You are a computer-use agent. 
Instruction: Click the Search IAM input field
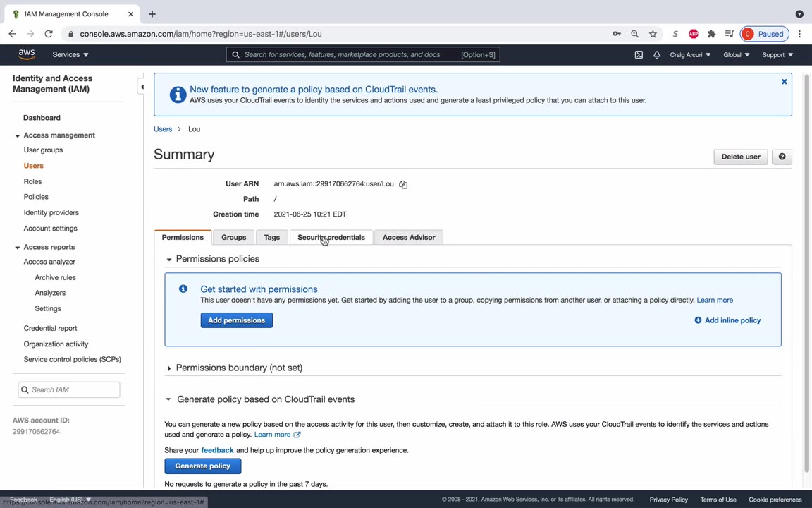point(69,389)
